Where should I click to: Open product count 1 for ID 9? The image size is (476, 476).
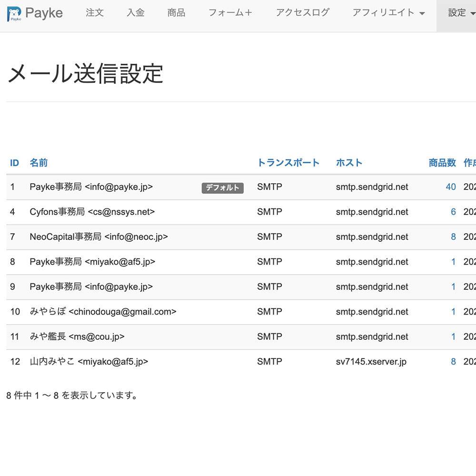coord(453,287)
